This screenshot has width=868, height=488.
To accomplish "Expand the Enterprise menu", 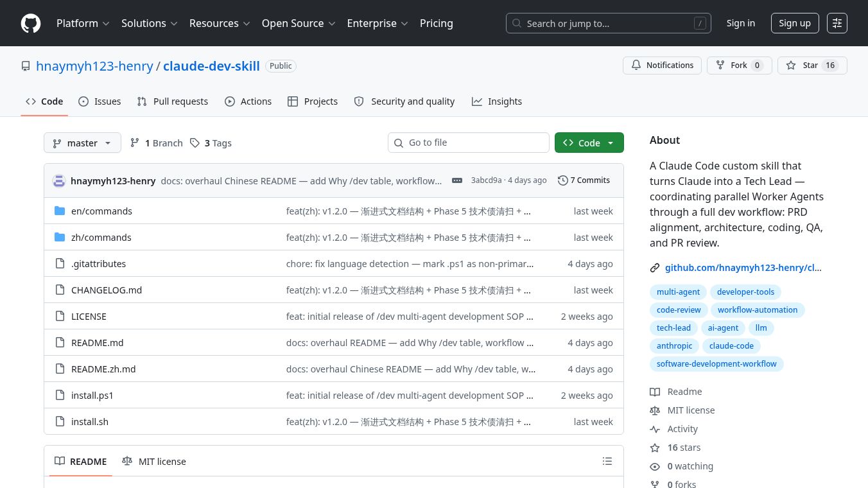I will coord(378,23).
